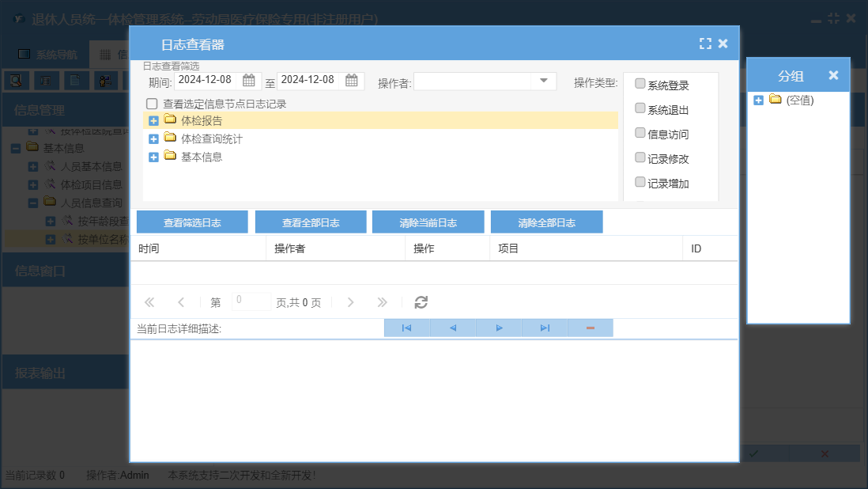Click the delete (minus) log record button
This screenshot has height=489, width=868.
590,328
